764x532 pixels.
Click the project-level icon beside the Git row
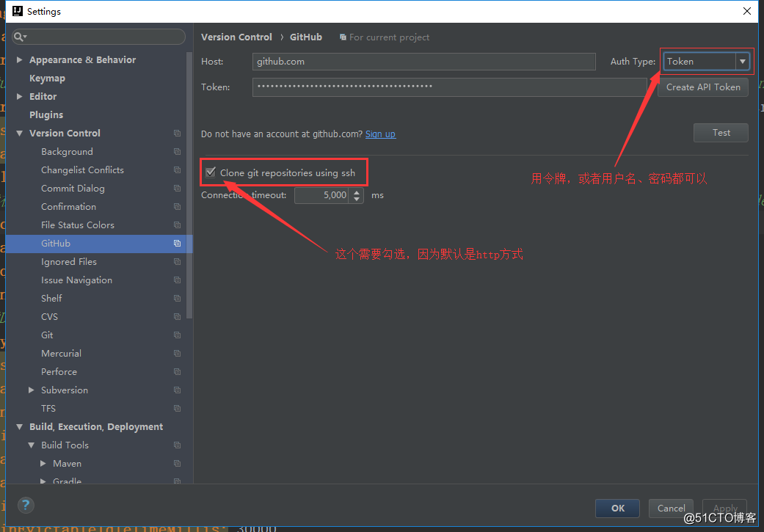(178, 335)
